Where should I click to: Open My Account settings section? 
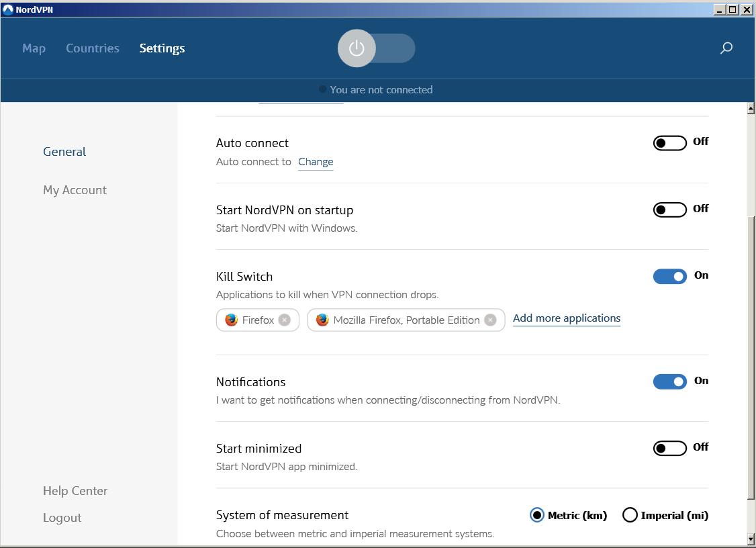pyautogui.click(x=75, y=190)
